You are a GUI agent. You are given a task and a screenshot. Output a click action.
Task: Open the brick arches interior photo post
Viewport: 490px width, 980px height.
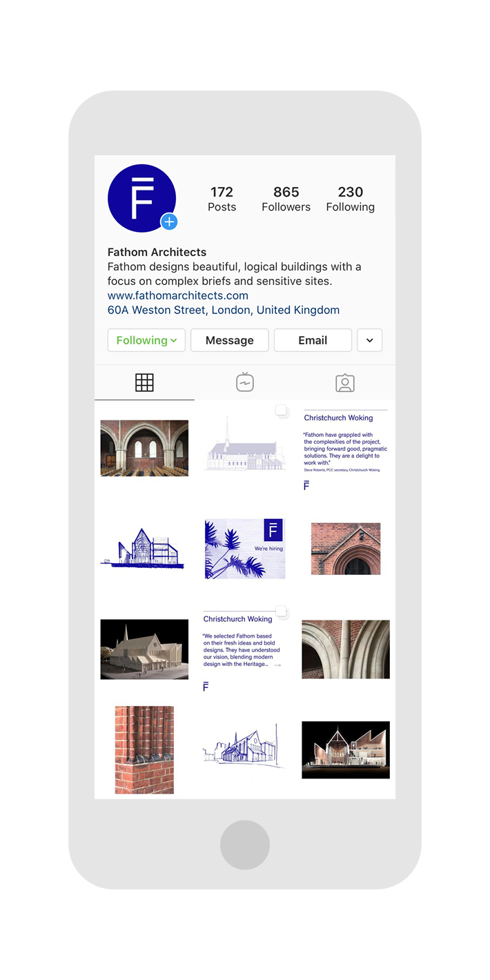point(144,449)
